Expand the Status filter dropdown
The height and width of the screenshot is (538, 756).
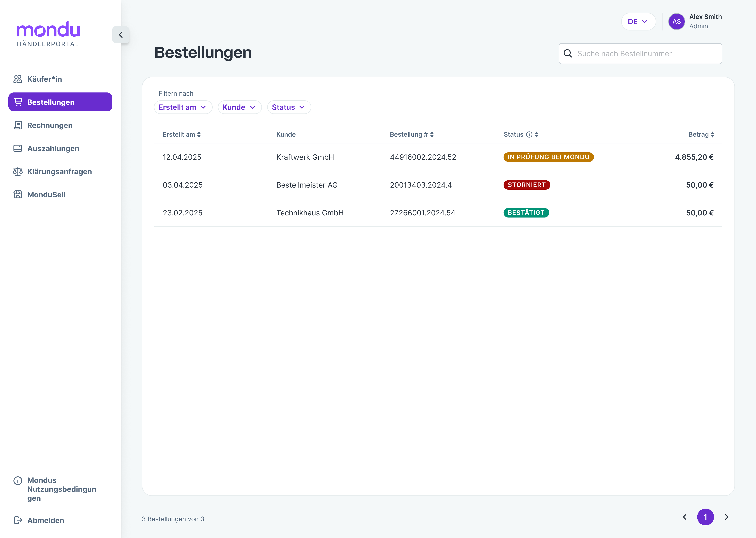289,107
